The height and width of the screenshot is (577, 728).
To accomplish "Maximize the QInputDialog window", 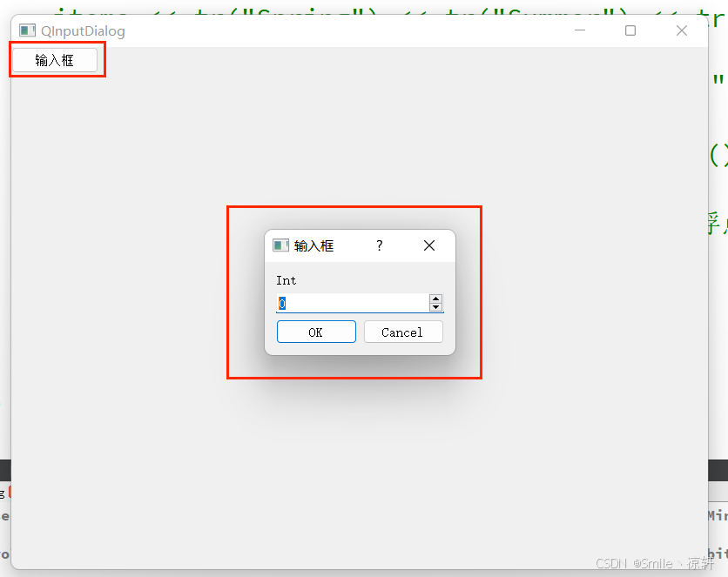I will 630,30.
